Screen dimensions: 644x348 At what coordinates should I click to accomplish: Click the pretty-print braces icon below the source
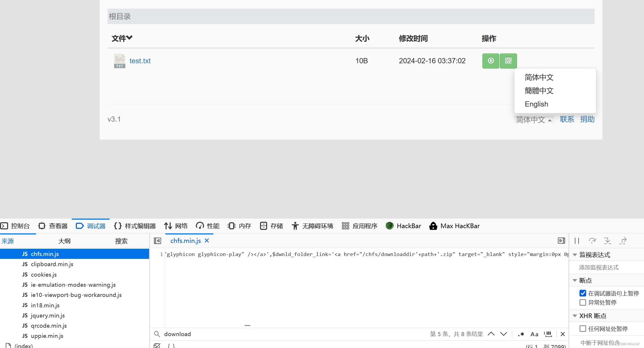pyautogui.click(x=171, y=345)
